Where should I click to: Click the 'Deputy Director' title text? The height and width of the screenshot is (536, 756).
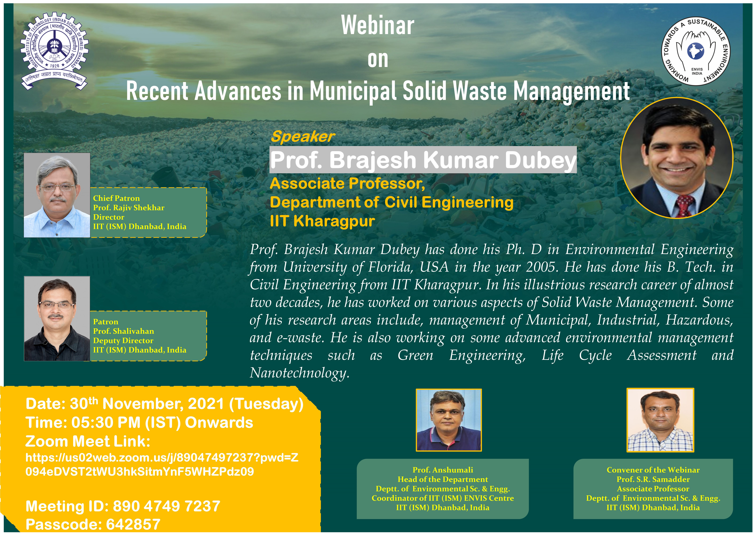pos(123,341)
